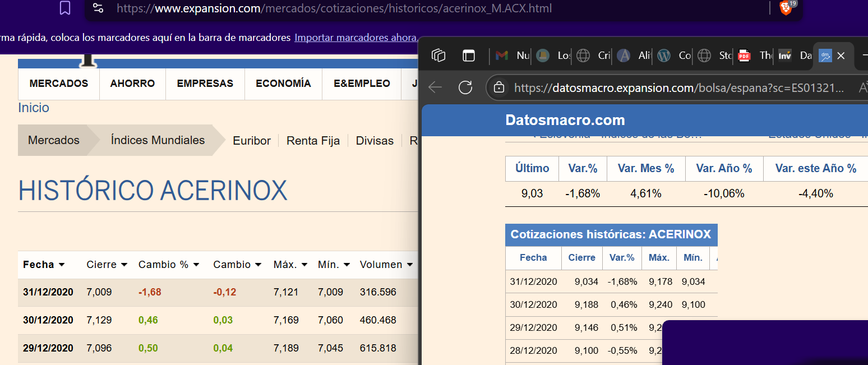868x365 pixels.
Task: Open the EMPRESAS menu
Action: 205,84
